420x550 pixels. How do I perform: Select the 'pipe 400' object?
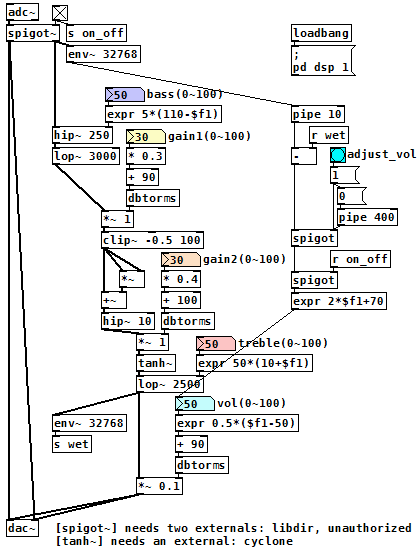[x=367, y=217]
